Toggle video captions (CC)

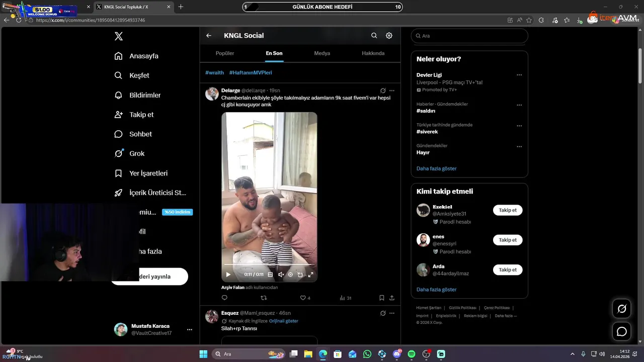coord(270,275)
